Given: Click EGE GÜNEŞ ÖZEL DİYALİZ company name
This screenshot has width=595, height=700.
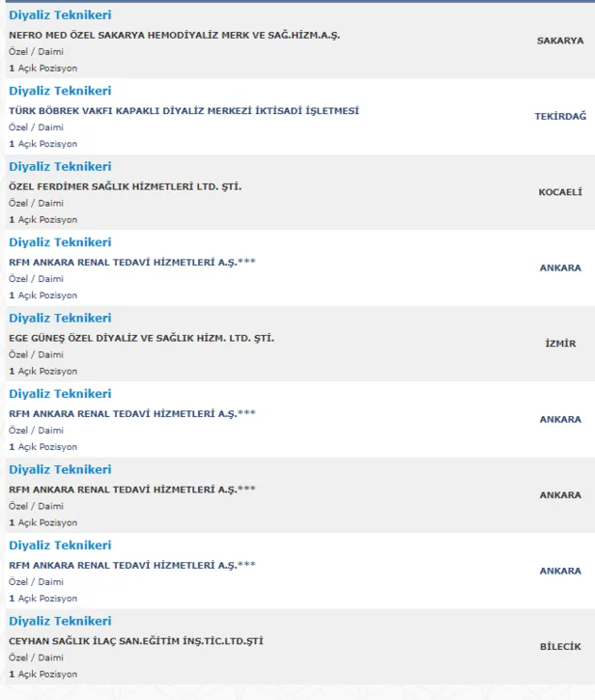Looking at the screenshot, I should [x=141, y=338].
